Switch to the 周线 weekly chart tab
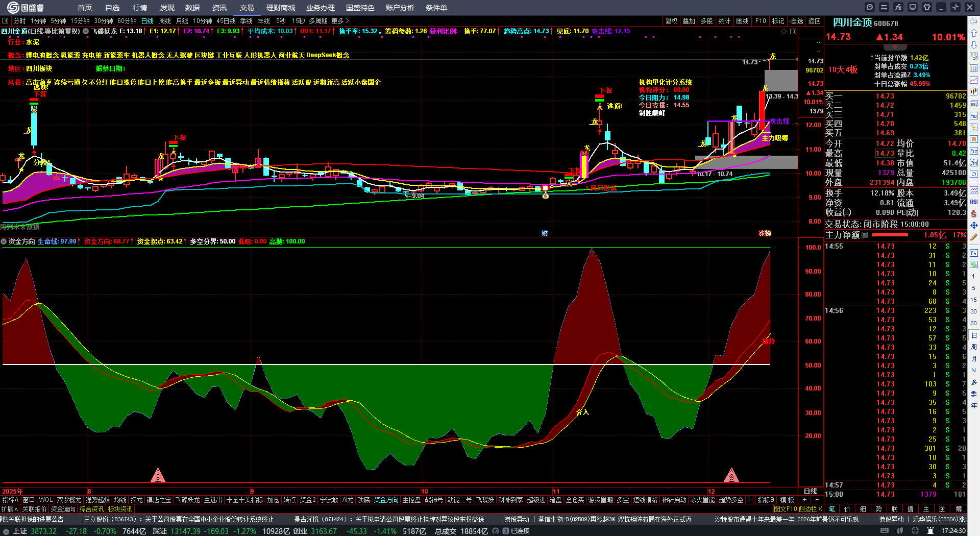 (x=165, y=21)
